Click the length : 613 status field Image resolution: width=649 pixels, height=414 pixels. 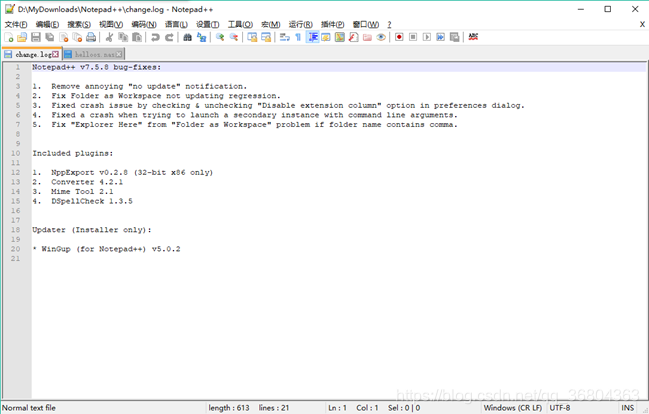click(x=229, y=408)
